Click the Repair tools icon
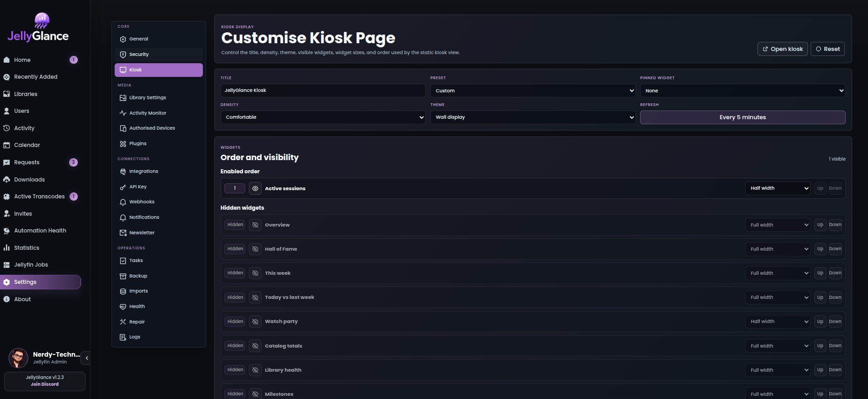This screenshot has height=399, width=868. click(x=123, y=322)
